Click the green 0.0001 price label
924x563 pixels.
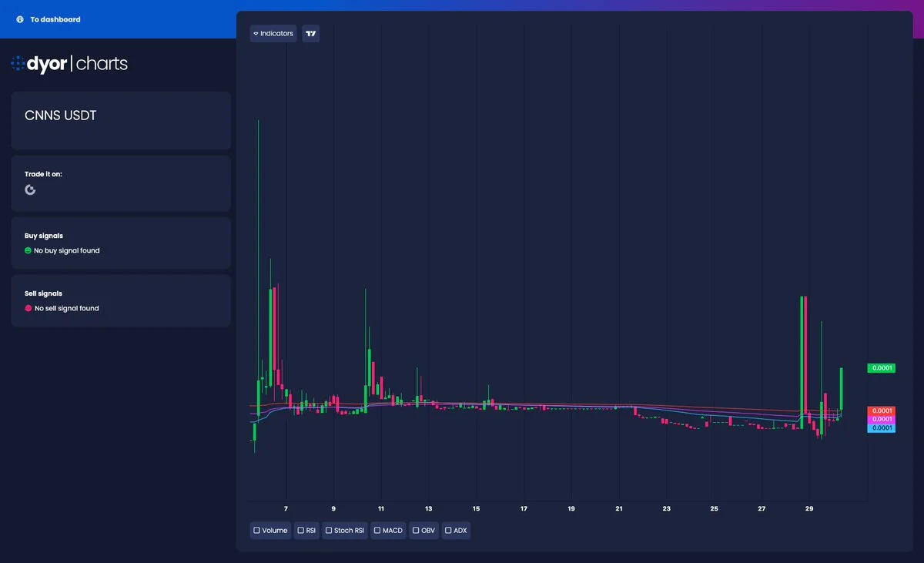(x=881, y=368)
